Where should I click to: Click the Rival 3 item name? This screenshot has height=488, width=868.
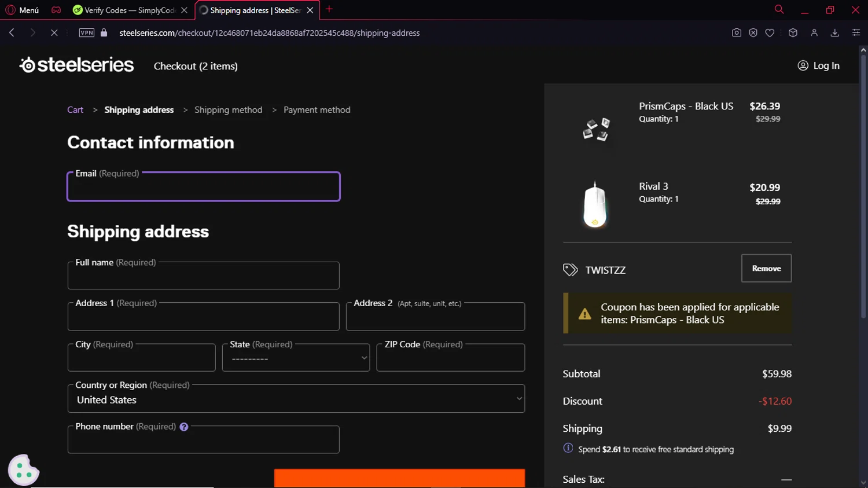[653, 186]
